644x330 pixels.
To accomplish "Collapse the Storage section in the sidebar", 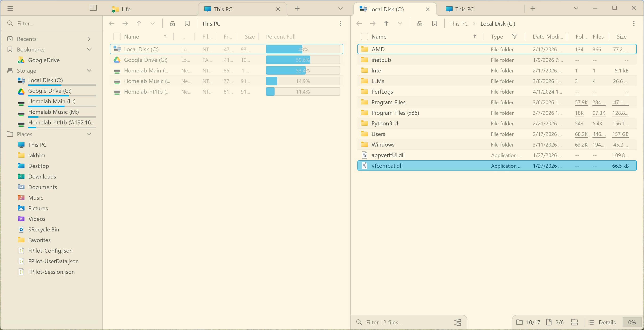I will [x=89, y=71].
